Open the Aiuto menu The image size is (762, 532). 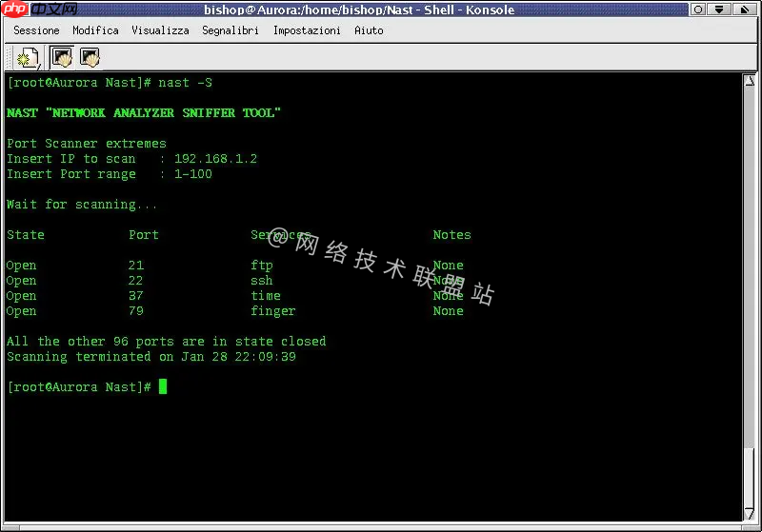pyautogui.click(x=369, y=30)
